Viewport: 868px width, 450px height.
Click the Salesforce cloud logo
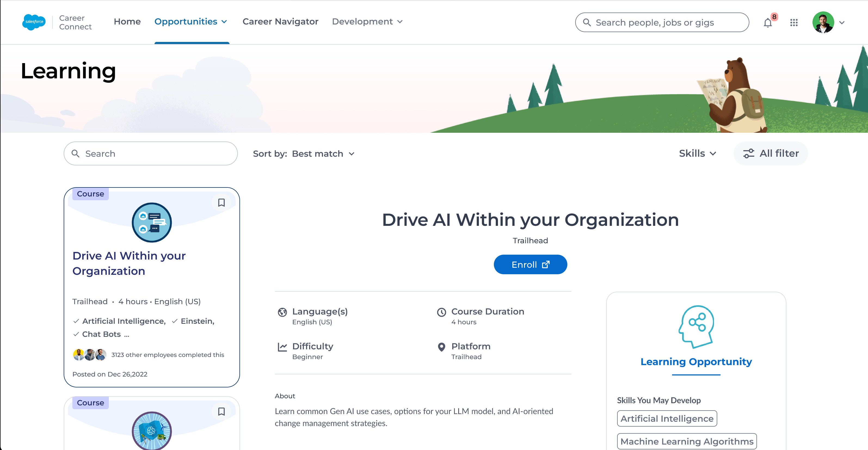(34, 22)
